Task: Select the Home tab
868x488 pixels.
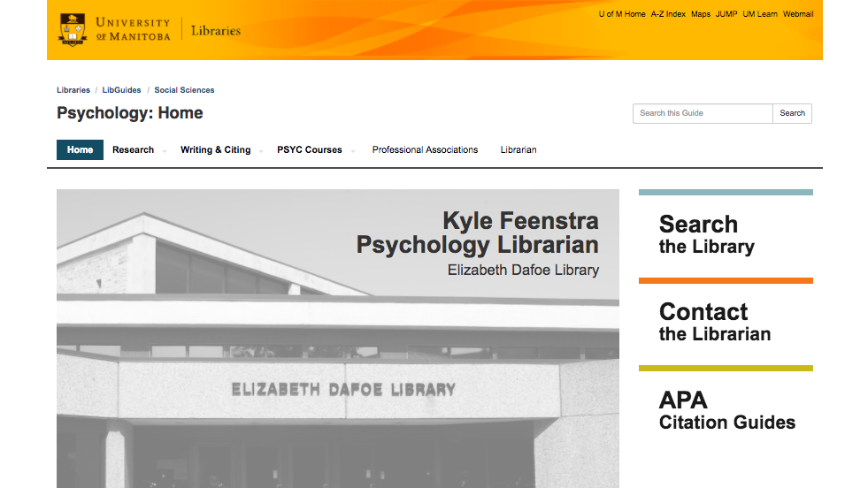Action: click(80, 150)
